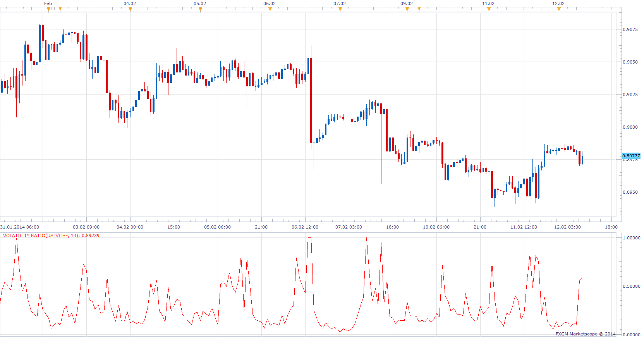Select the orange marker below 06.02

pos(270,9)
